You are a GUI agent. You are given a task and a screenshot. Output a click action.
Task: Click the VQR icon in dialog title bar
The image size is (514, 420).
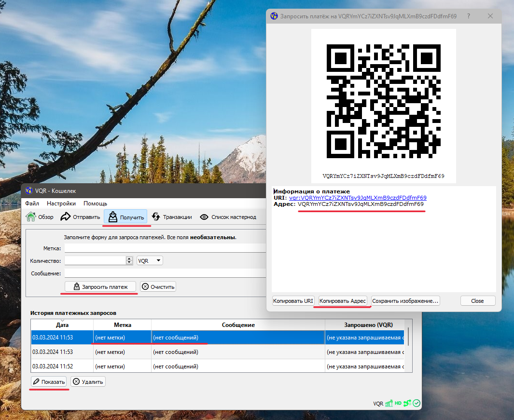(x=274, y=16)
